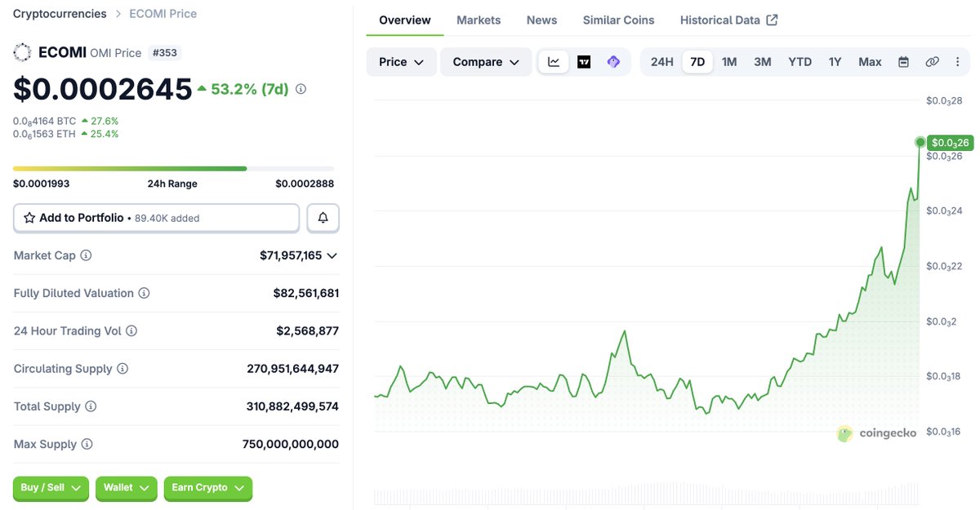Image resolution: width=980 pixels, height=510 pixels.
Task: Select the 7D time range
Action: (x=697, y=62)
